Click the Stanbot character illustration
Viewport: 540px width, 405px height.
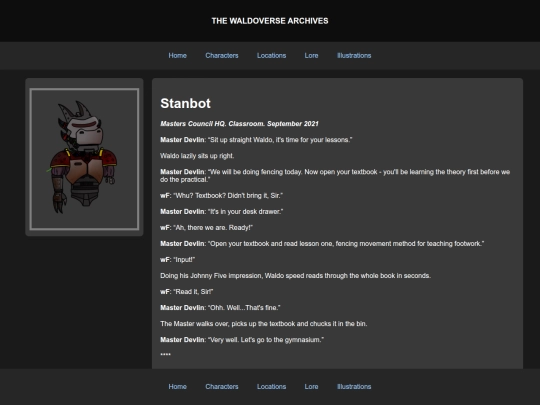(84, 159)
